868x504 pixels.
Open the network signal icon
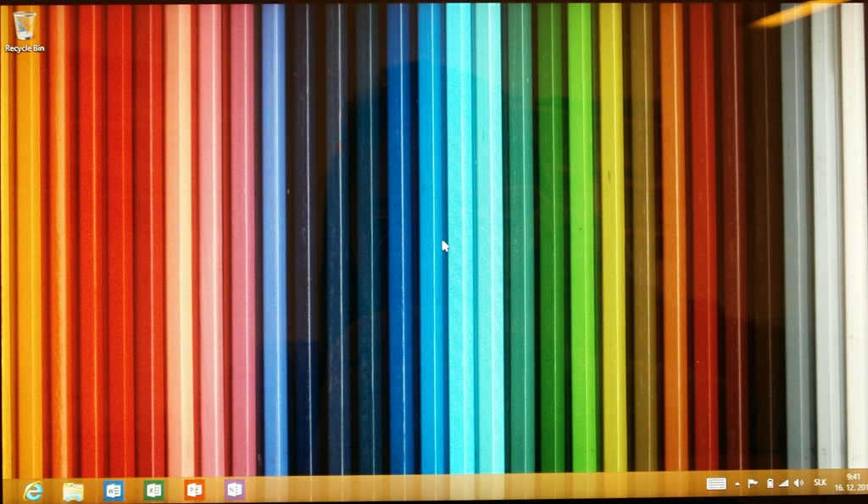(x=783, y=484)
